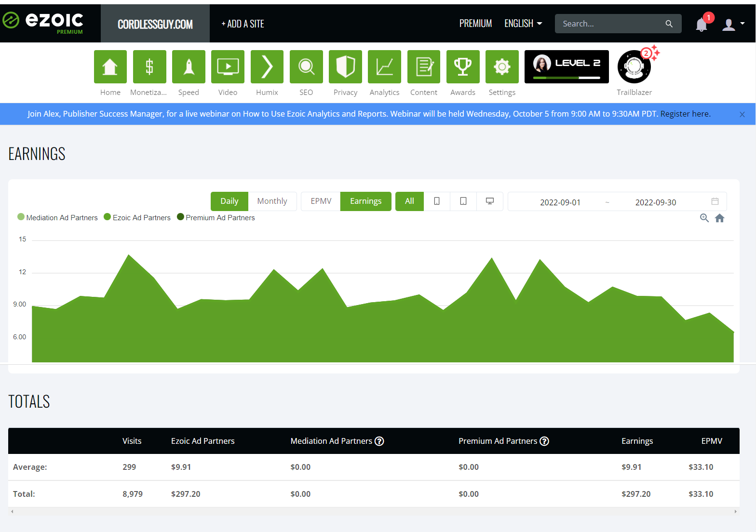Screen dimensions: 756x532
Task: Open the Monetization dollar icon
Action: [x=149, y=66]
